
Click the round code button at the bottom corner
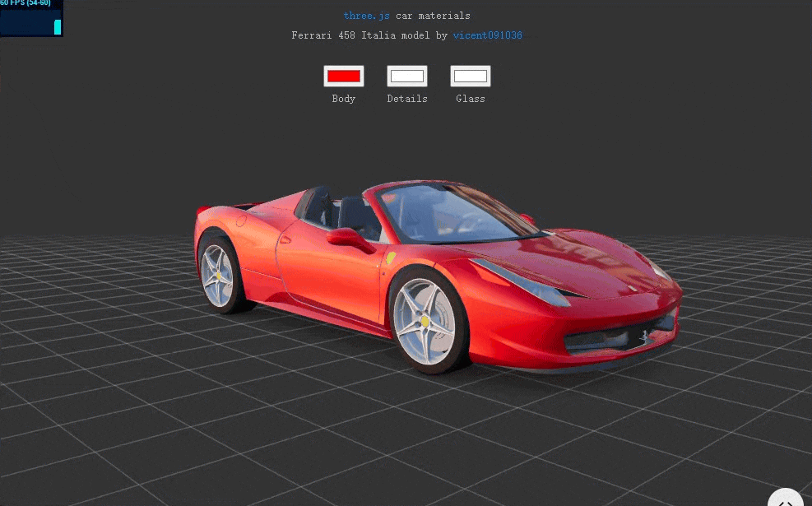[x=786, y=499]
